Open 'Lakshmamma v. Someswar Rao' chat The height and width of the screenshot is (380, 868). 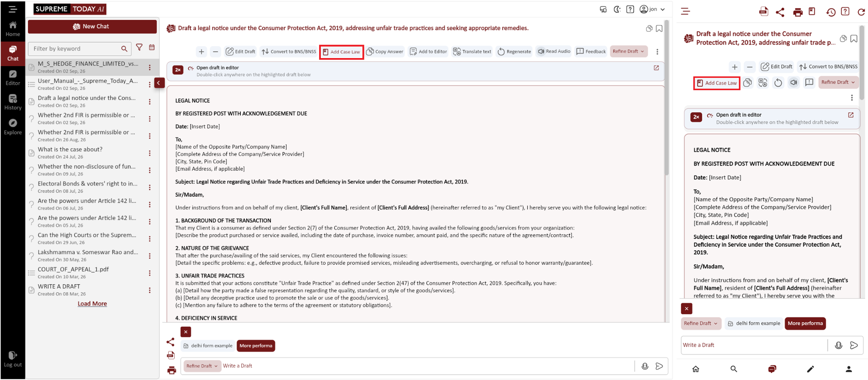(87, 256)
